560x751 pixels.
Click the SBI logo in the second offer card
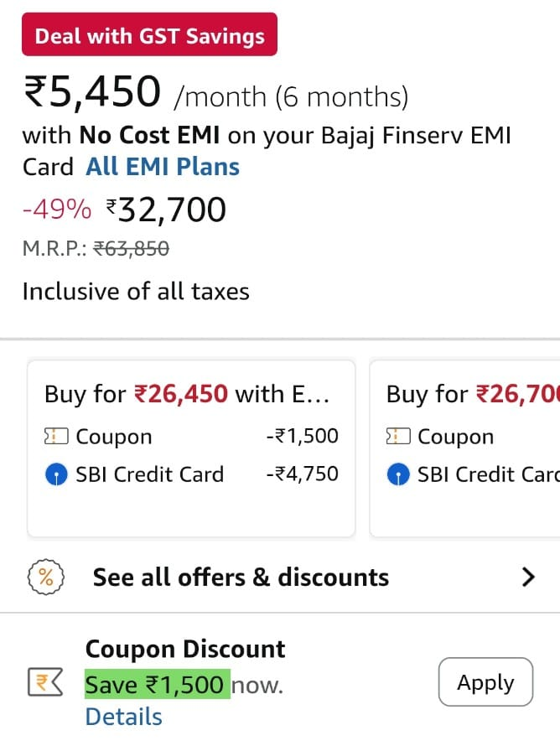[x=397, y=474]
